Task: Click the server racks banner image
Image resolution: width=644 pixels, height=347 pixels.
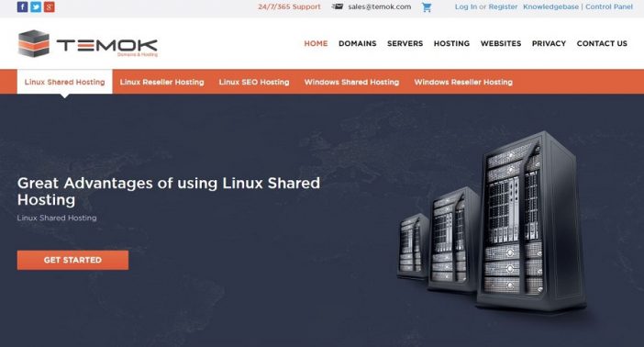Action: (x=492, y=222)
